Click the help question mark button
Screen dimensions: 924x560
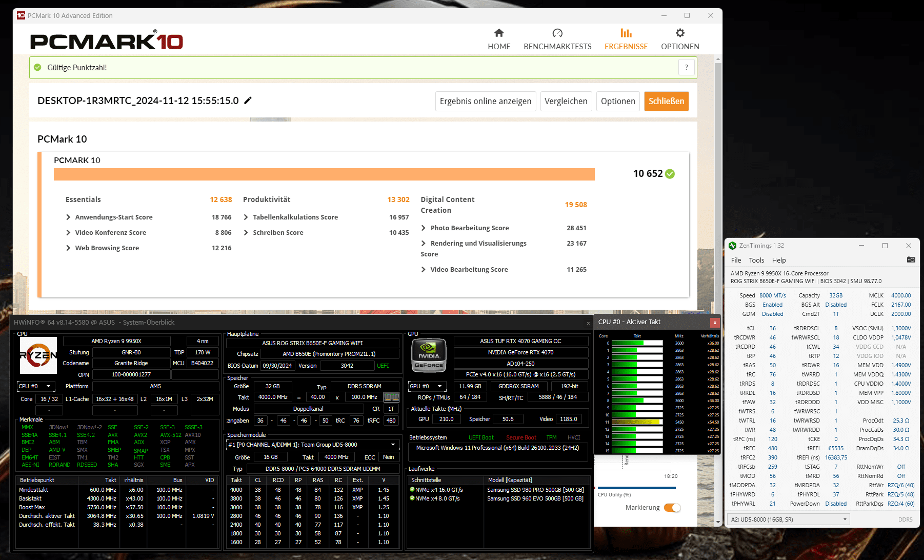pyautogui.click(x=687, y=67)
